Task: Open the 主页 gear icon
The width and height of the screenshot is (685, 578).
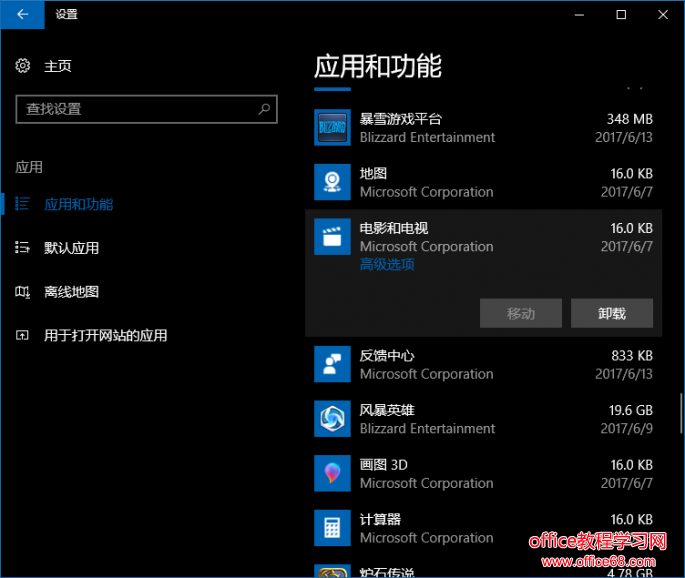Action: pyautogui.click(x=23, y=66)
